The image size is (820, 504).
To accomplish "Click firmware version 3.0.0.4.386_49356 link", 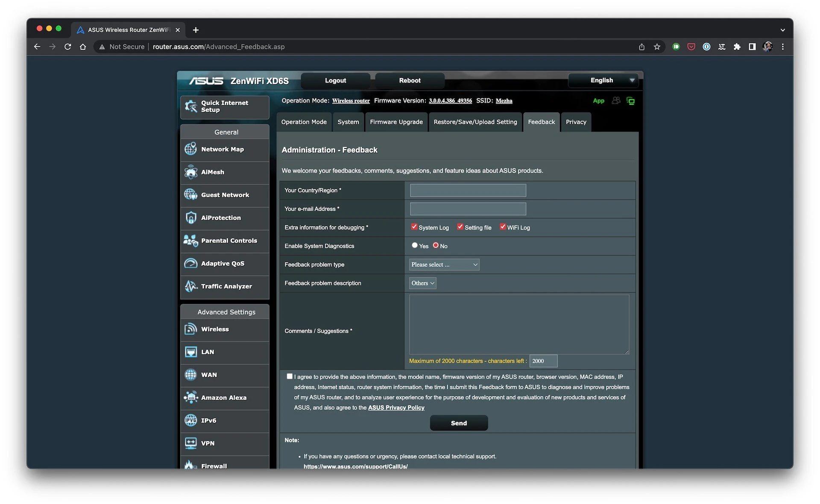I will (x=450, y=101).
